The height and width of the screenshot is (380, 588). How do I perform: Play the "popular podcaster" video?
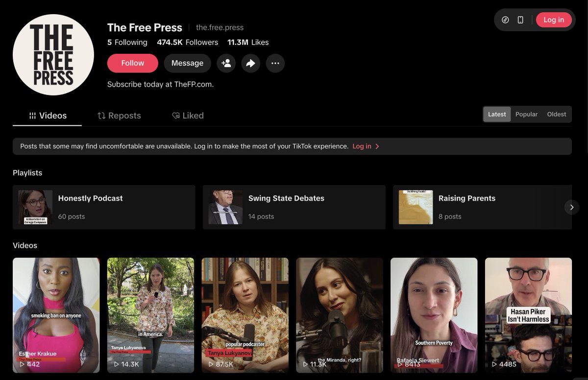click(245, 315)
